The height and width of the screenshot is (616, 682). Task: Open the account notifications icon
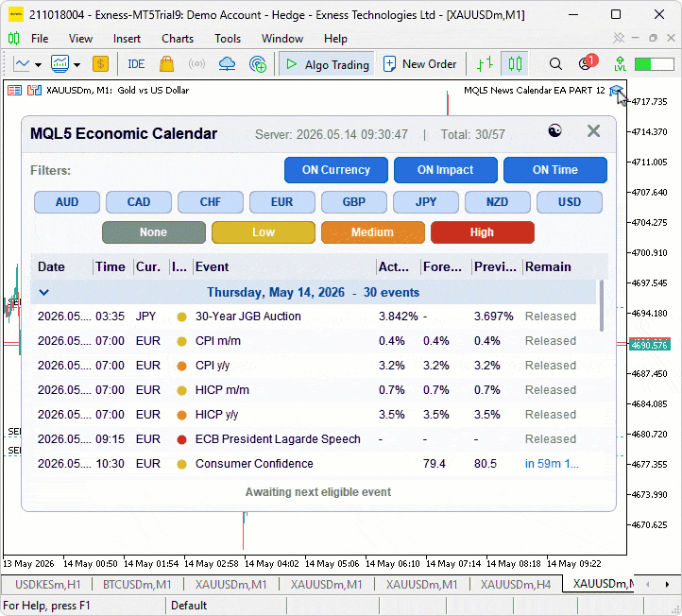(x=588, y=63)
